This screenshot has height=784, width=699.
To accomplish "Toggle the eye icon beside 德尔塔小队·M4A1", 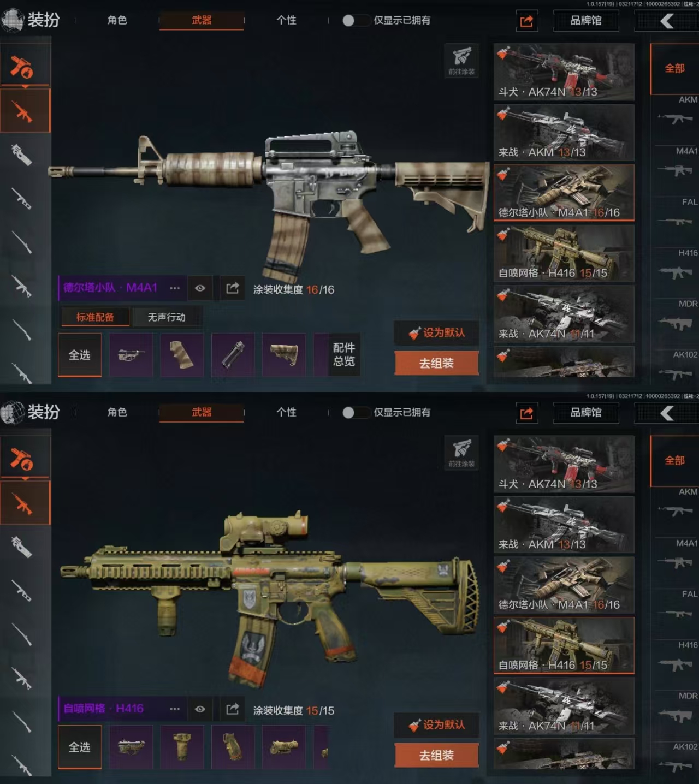I will click(200, 288).
